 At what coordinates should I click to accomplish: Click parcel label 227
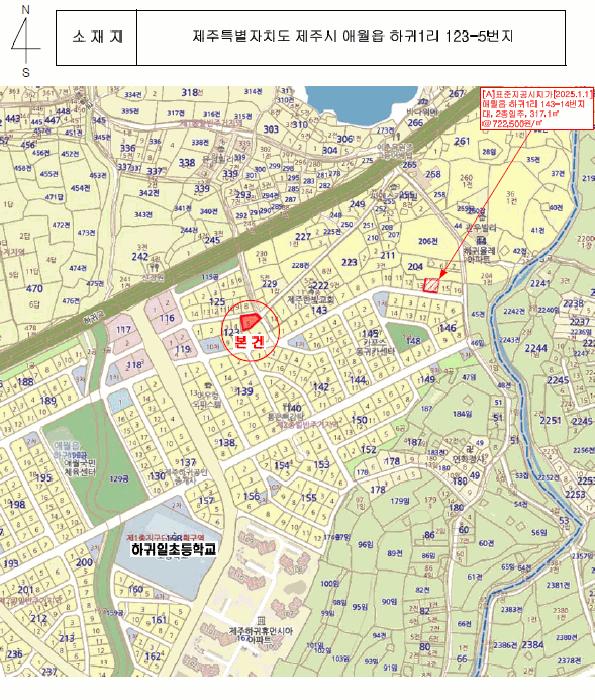303,236
